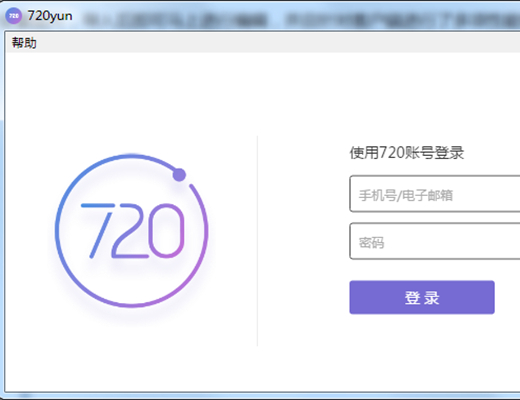Click the purple dot on the logo ring

(179, 175)
